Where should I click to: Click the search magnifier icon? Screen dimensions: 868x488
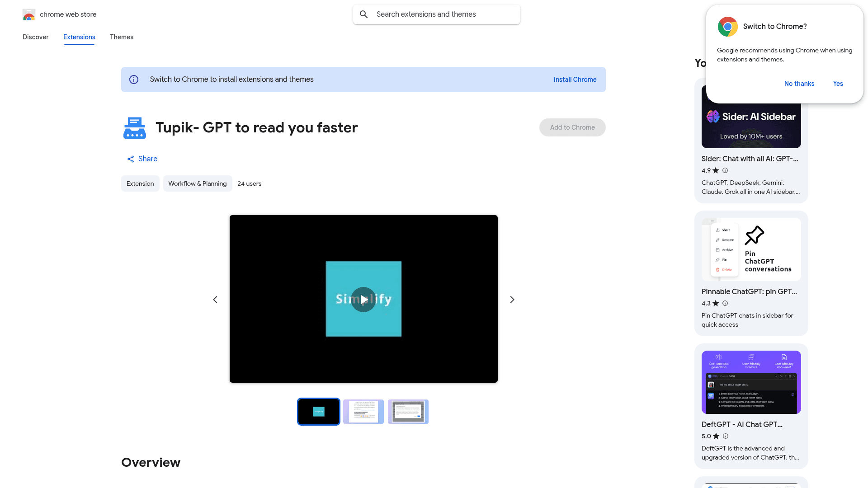coord(364,14)
